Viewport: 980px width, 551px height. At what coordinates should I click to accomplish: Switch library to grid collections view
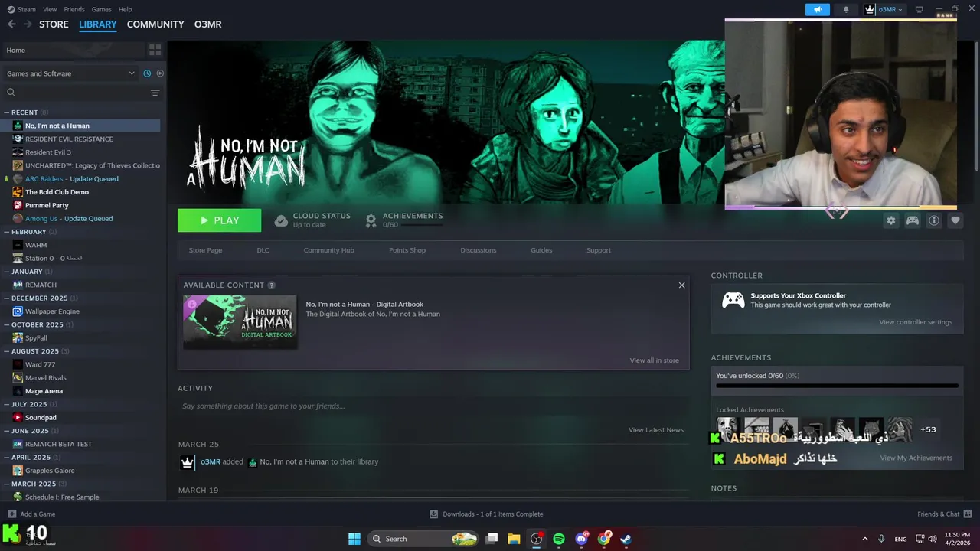tap(155, 50)
